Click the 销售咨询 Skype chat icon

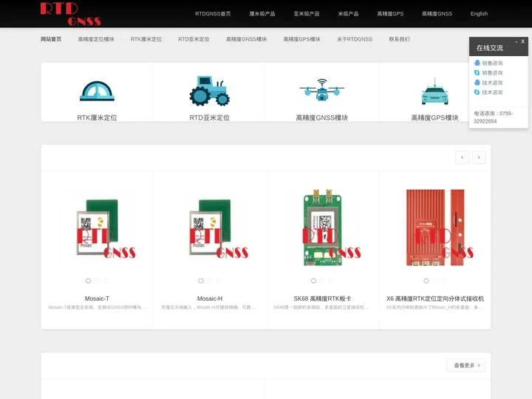(x=477, y=72)
